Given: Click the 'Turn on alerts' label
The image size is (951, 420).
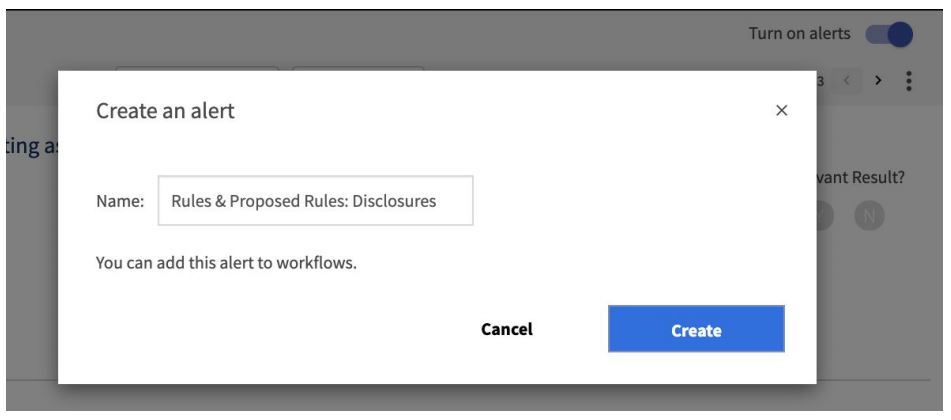Looking at the screenshot, I should [x=799, y=33].
